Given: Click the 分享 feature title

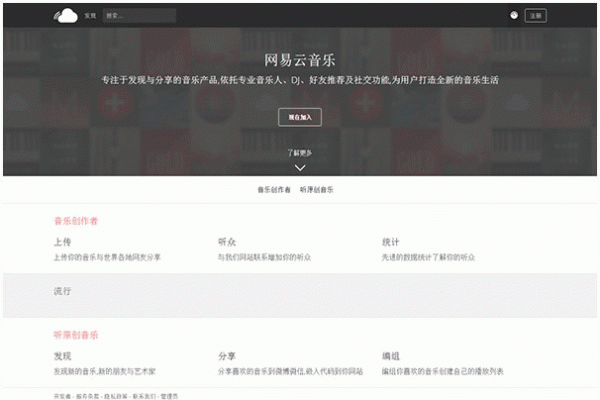Looking at the screenshot, I should point(227,356).
